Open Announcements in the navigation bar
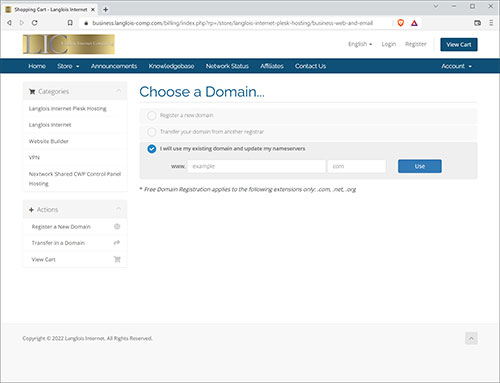 [x=114, y=66]
